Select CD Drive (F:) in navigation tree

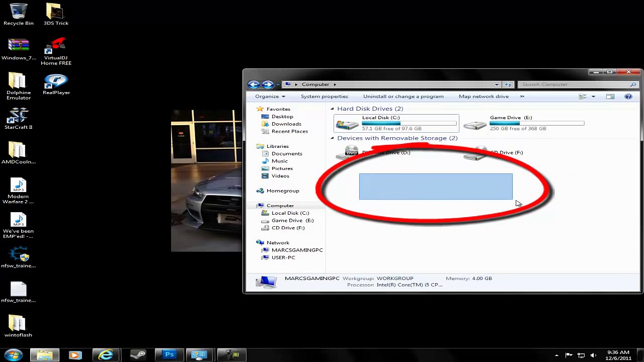point(288,228)
